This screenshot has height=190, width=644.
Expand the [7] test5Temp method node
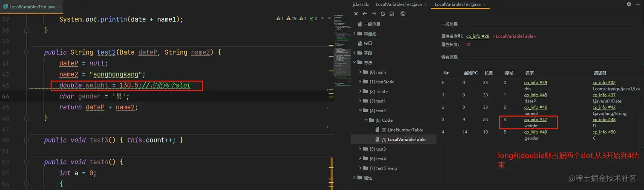coord(360,168)
